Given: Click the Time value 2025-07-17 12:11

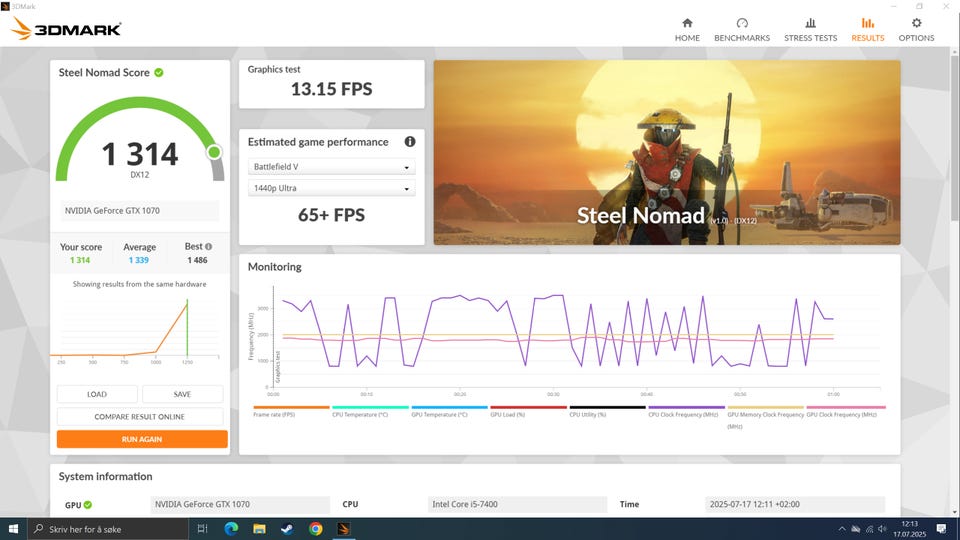Looking at the screenshot, I should click(795, 504).
